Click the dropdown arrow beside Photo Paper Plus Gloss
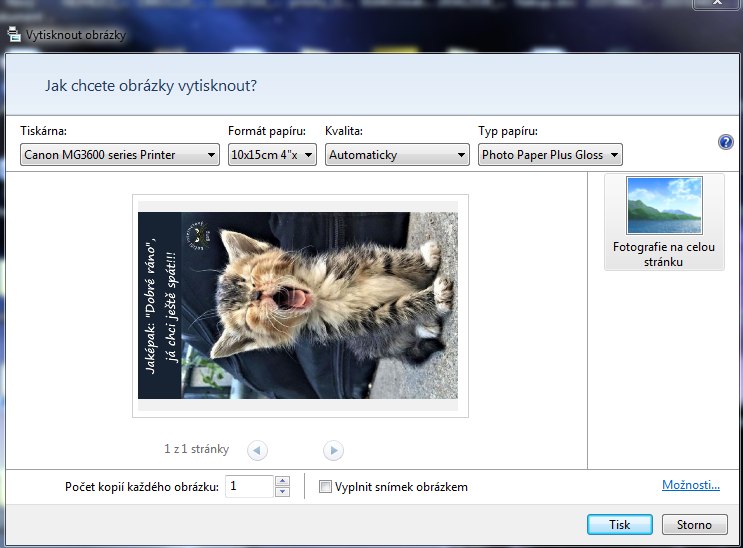The image size is (743, 548). click(x=614, y=155)
